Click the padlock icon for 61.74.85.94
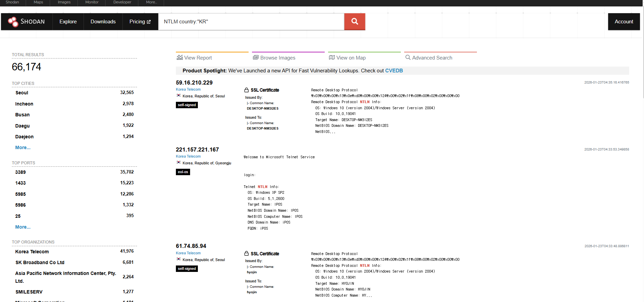 [x=247, y=254]
